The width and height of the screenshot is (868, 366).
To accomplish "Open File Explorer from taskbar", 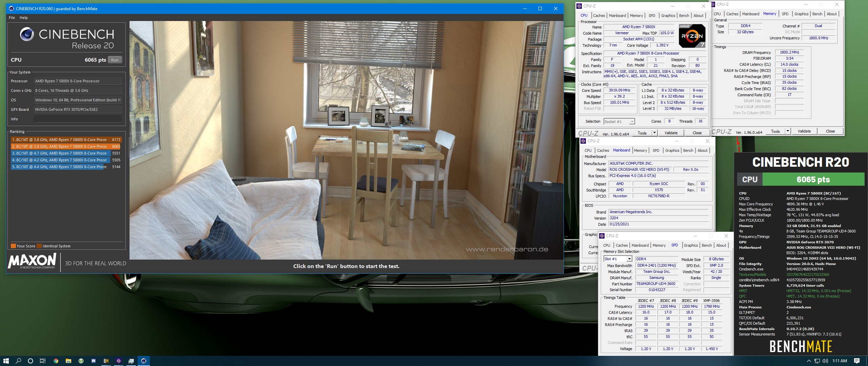I will 68,361.
